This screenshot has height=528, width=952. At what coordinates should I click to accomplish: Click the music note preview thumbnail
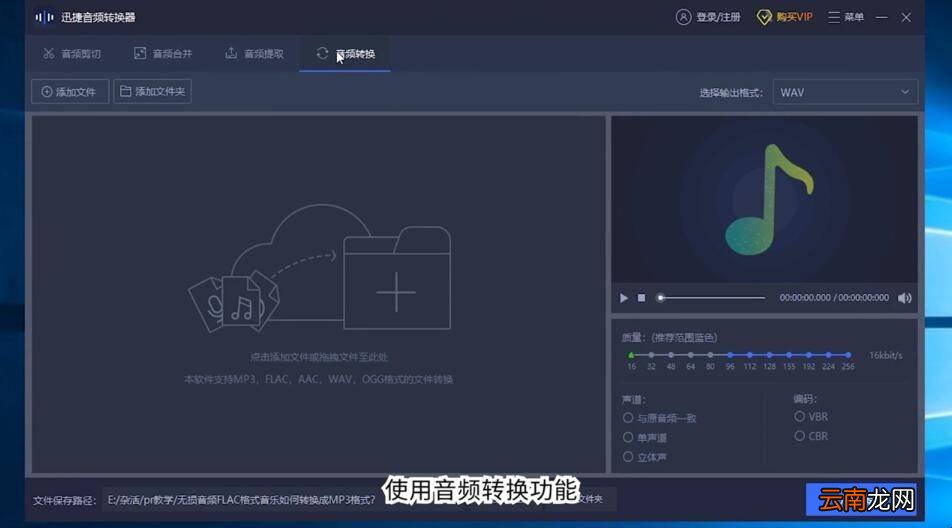[x=764, y=200]
